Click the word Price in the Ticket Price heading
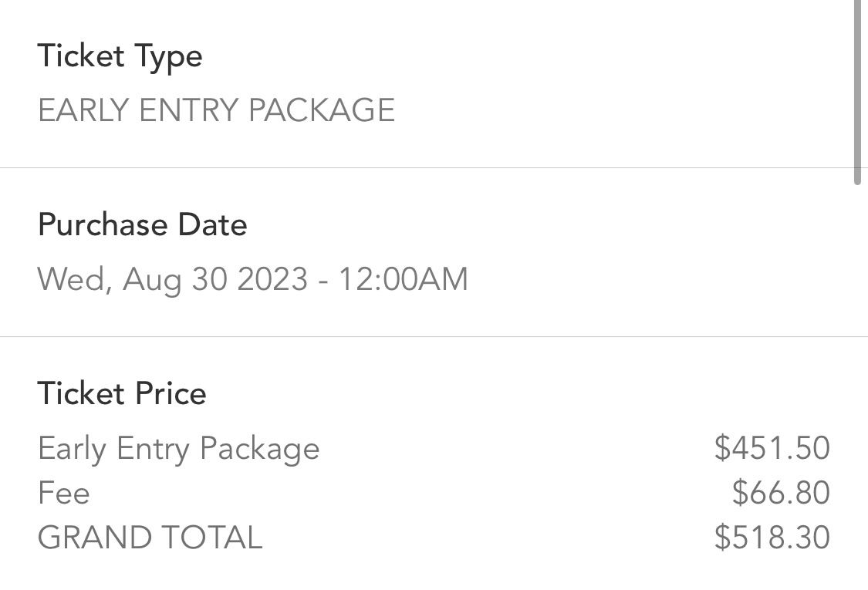 click(x=171, y=393)
